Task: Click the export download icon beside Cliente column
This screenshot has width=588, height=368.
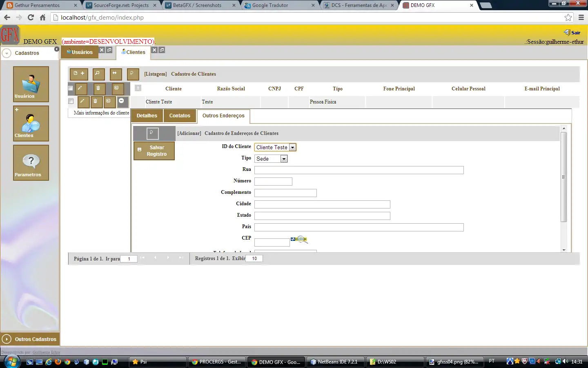Action: pyautogui.click(x=138, y=88)
